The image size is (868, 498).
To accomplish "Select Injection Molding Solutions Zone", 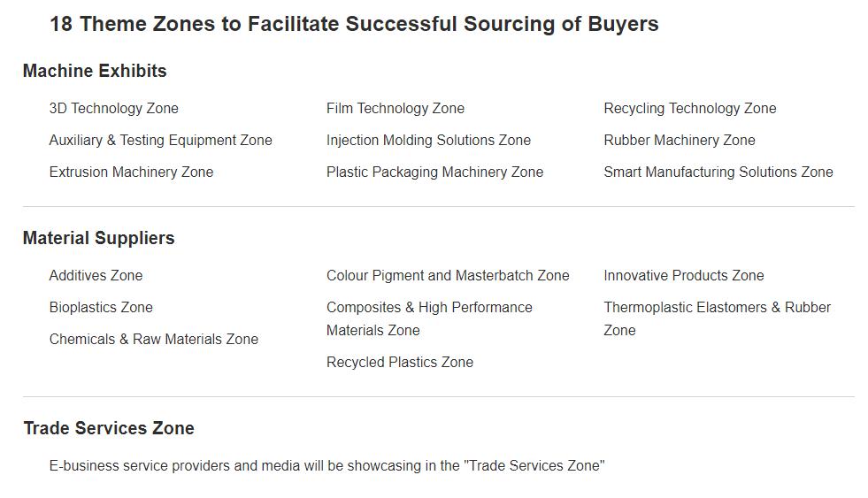I will click(428, 141).
